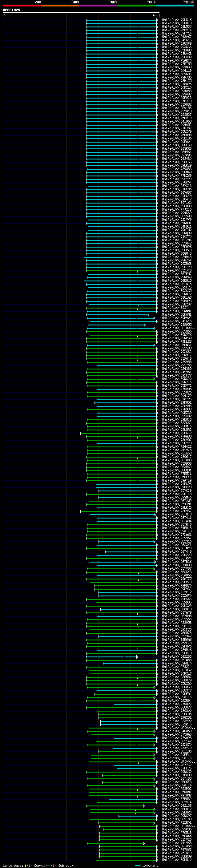This screenshot has width=197, height=868.
Task: Select the UniRef100_P50156 label
Action: pyautogui.click(x=176, y=108)
